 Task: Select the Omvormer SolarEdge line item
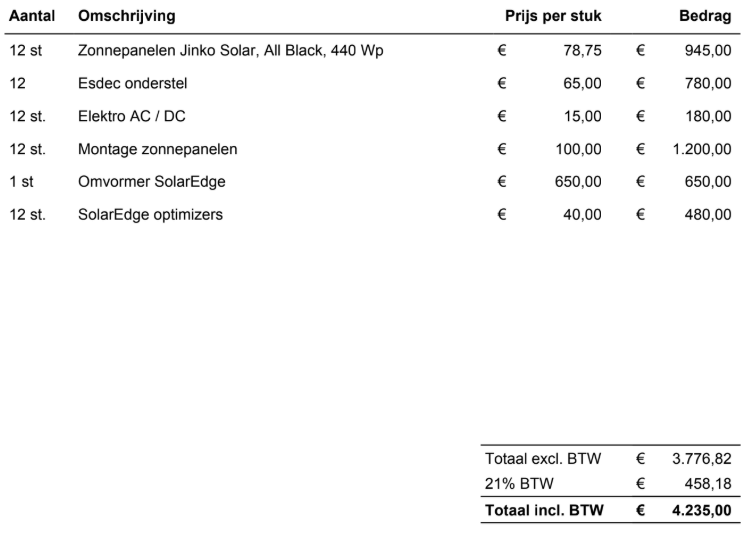click(x=151, y=182)
